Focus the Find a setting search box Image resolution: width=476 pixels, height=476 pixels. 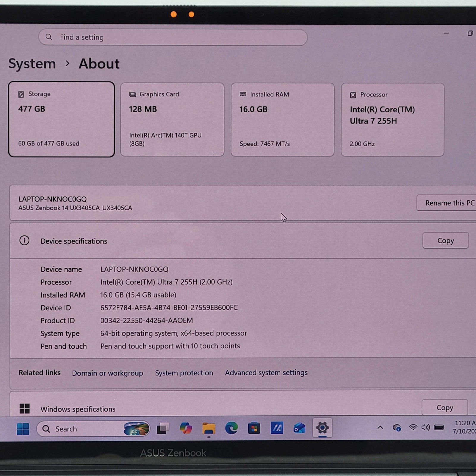coord(173,37)
